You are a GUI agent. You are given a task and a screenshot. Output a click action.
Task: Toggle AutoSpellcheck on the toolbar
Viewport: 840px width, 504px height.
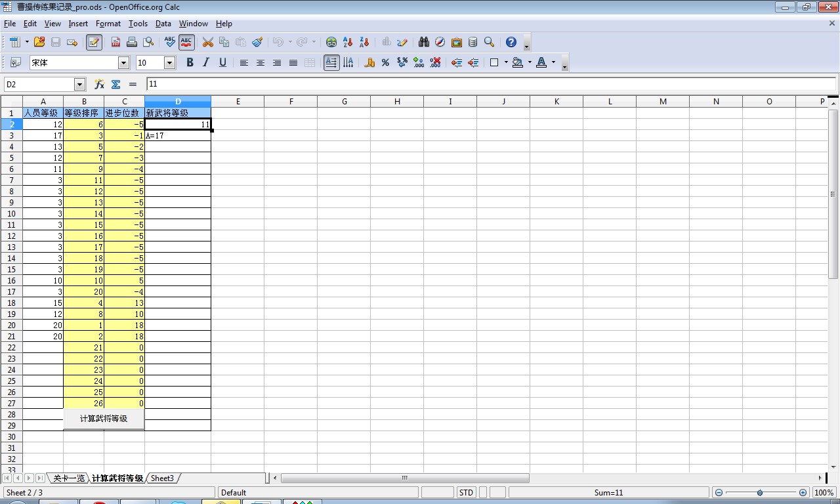click(x=186, y=42)
